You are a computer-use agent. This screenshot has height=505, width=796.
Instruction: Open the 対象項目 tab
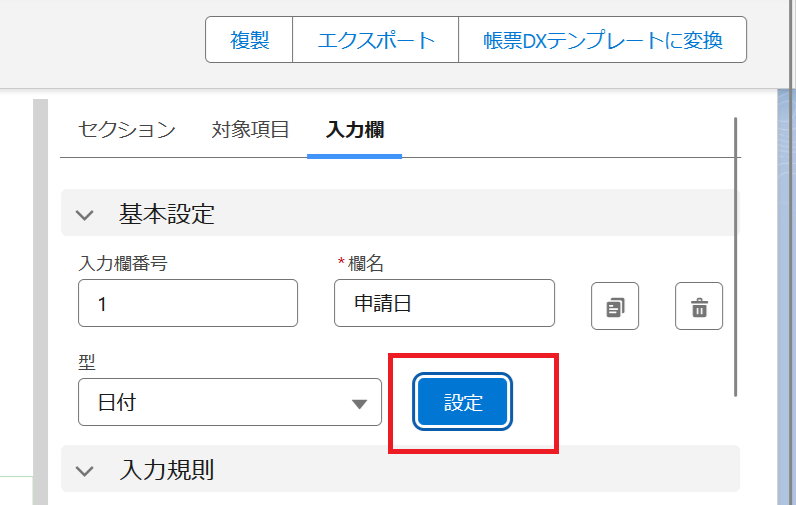pyautogui.click(x=250, y=129)
